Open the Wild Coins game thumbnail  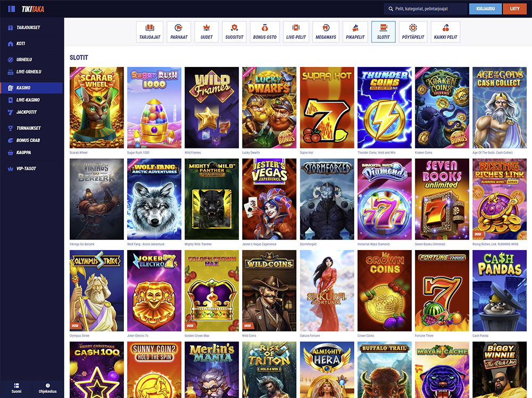pyautogui.click(x=269, y=291)
